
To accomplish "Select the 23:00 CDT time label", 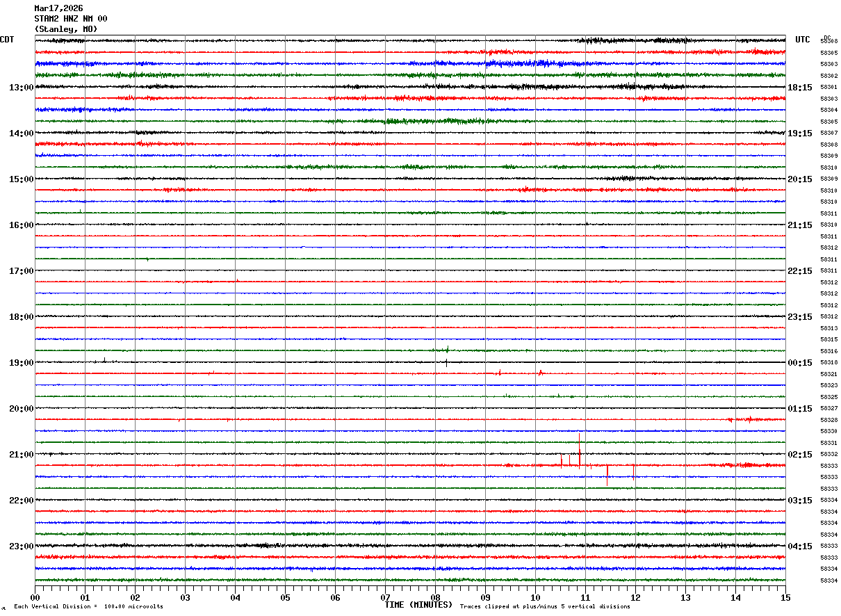I will [x=21, y=546].
